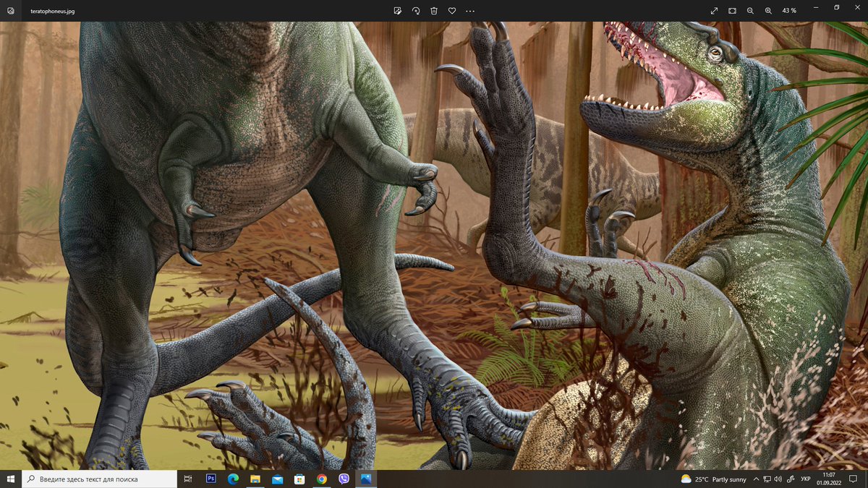Click the active Photos taskbar icon
This screenshot has height=488, width=868.
coord(366,479)
